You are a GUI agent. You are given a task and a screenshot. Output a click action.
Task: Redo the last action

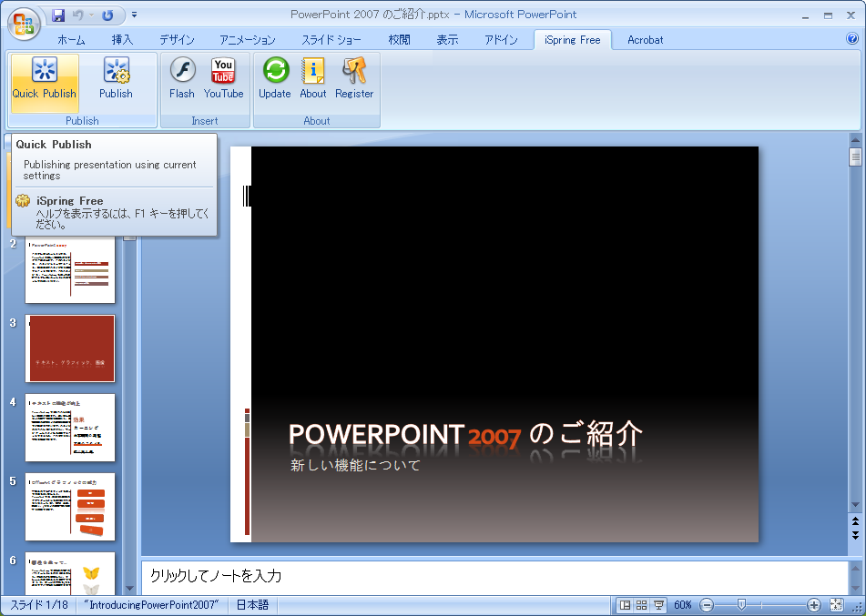(x=107, y=15)
